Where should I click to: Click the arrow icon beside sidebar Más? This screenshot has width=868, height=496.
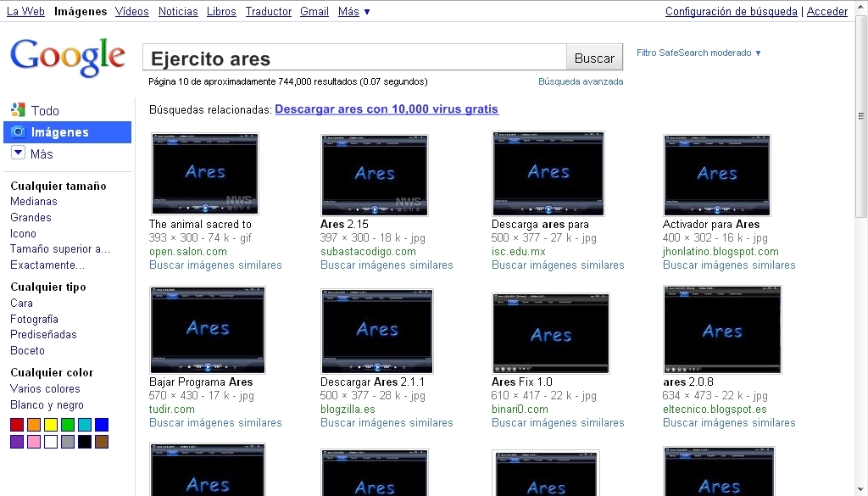[18, 153]
